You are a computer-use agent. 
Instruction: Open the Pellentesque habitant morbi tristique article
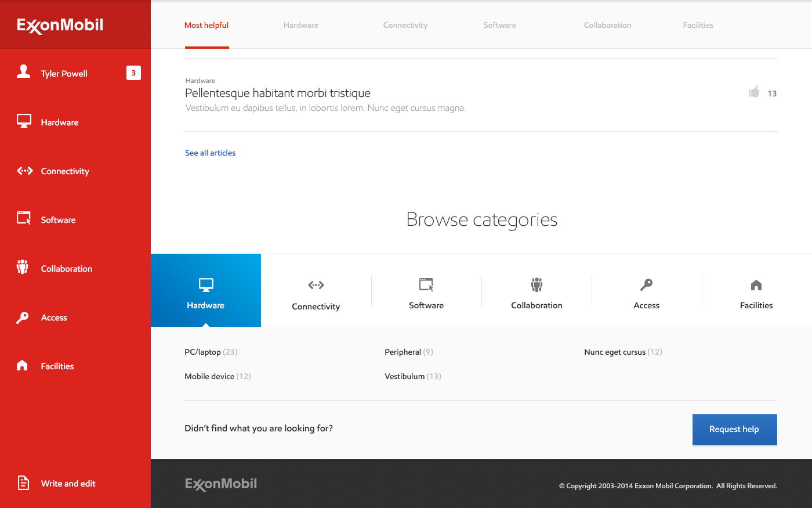[x=277, y=93]
